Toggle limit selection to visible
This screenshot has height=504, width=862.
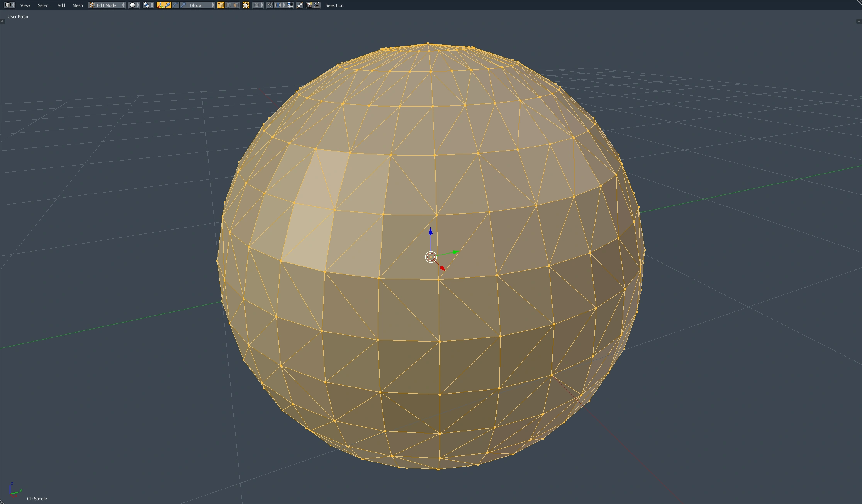pyautogui.click(x=246, y=5)
